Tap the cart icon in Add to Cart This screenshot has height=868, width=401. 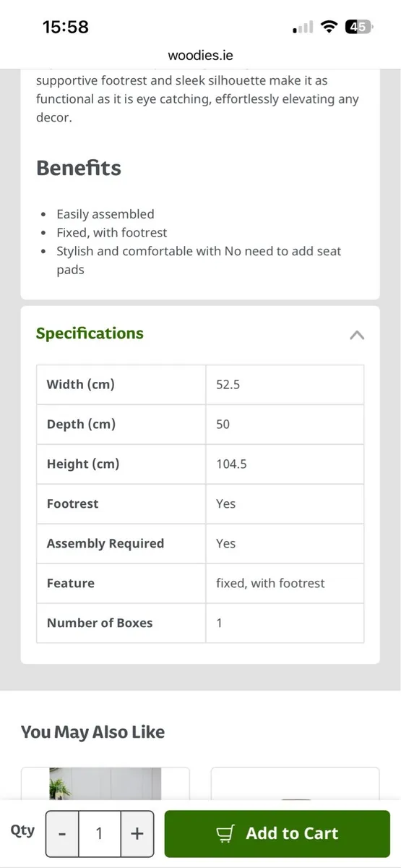click(226, 834)
